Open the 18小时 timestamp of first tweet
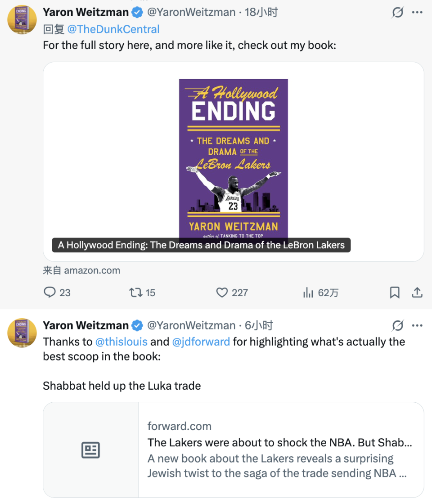 click(261, 13)
